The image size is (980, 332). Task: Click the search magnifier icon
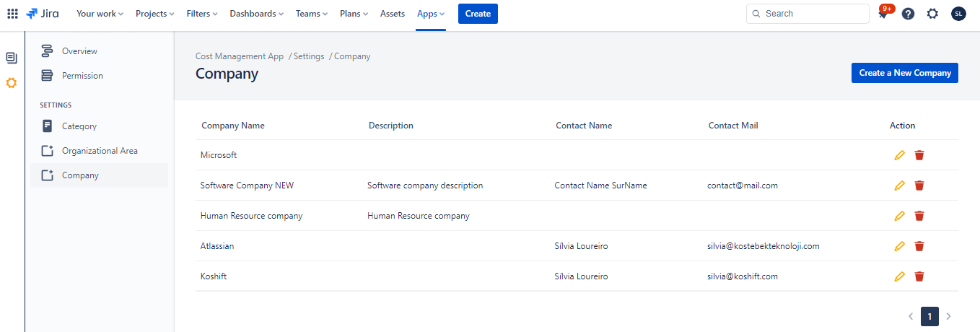tap(756, 14)
